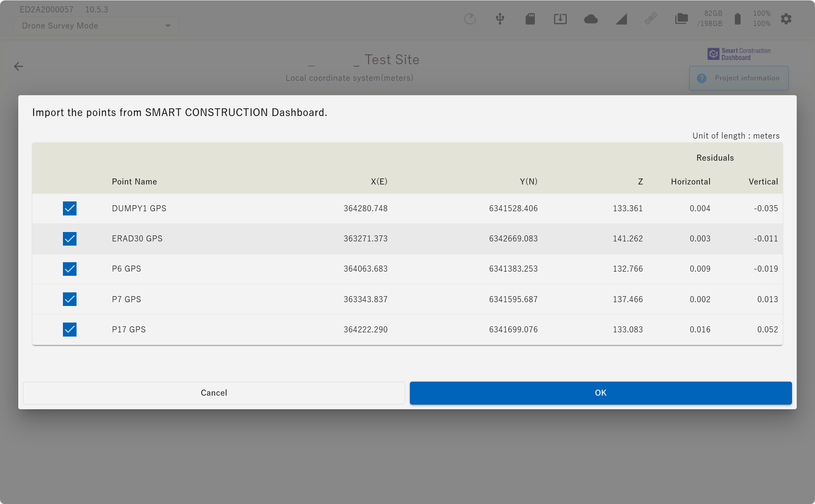Uncheck the ERAD30 GPS point
This screenshot has width=815, height=504.
point(70,239)
